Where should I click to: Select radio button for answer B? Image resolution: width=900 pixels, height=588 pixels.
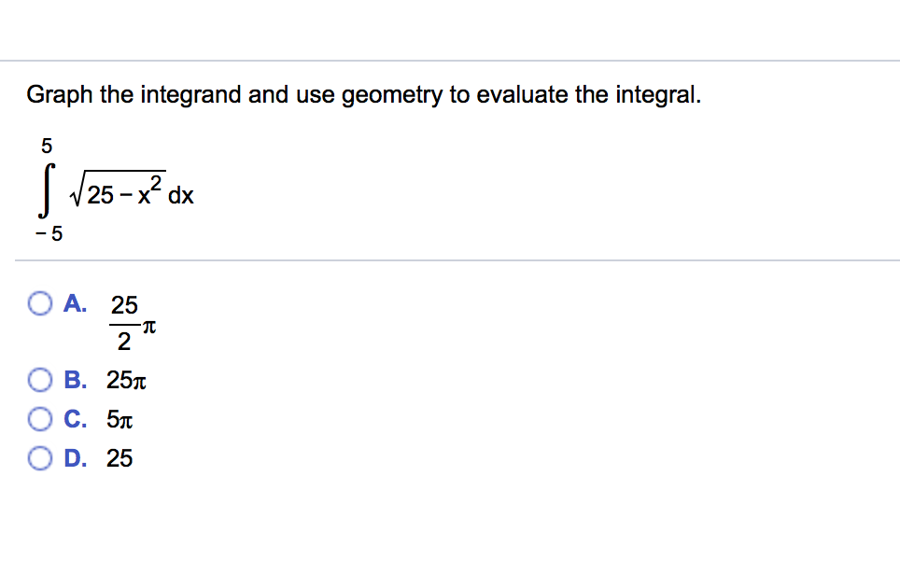(x=41, y=380)
